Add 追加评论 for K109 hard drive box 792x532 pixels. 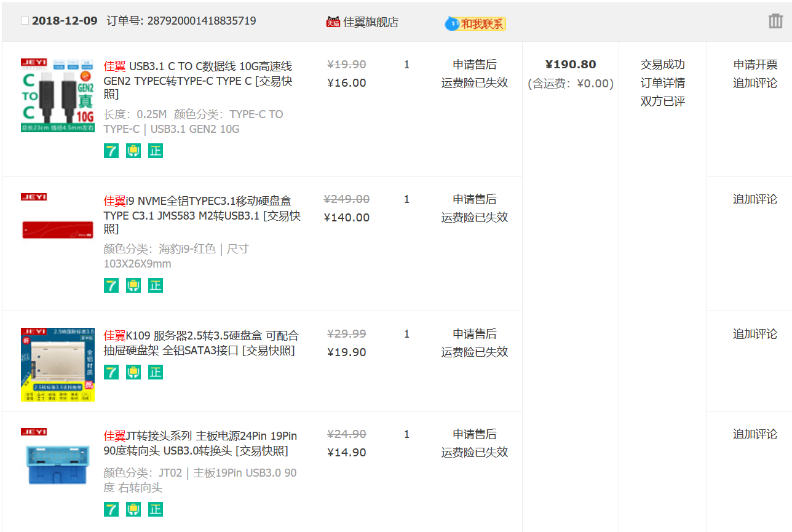[755, 334]
